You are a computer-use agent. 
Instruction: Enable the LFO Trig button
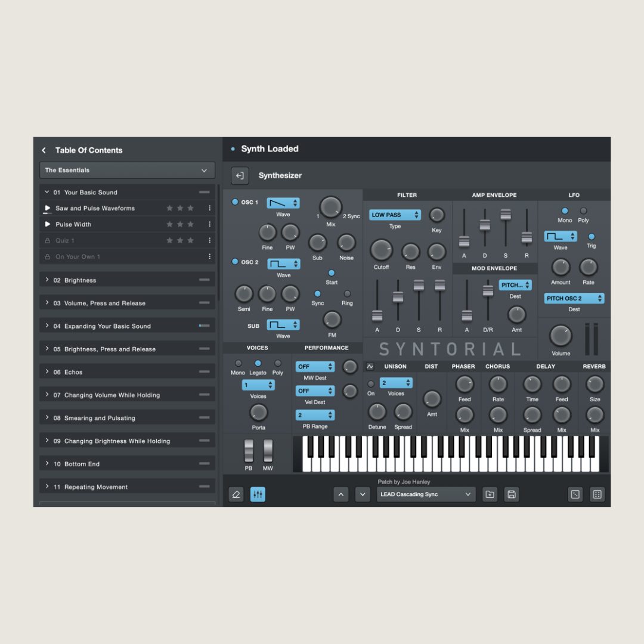pyautogui.click(x=592, y=237)
